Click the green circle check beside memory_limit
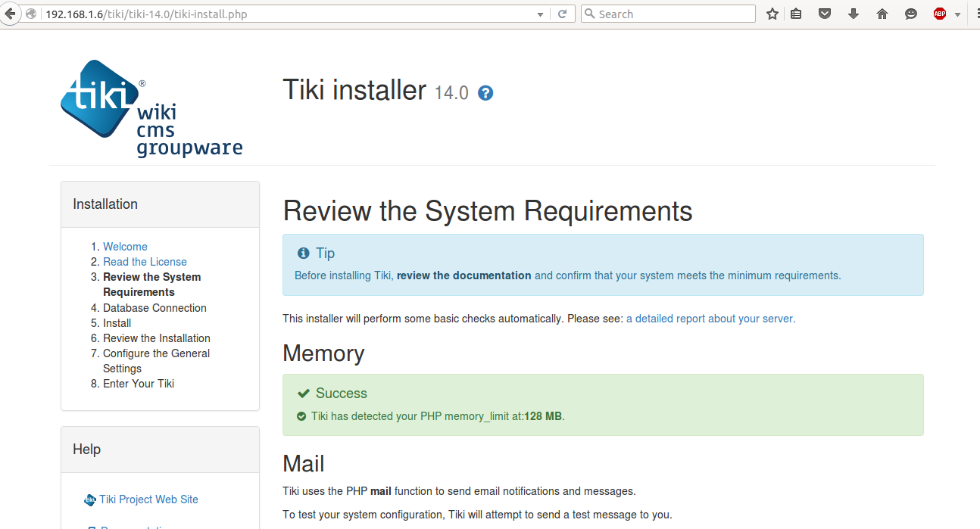The height and width of the screenshot is (529, 980). (x=301, y=416)
